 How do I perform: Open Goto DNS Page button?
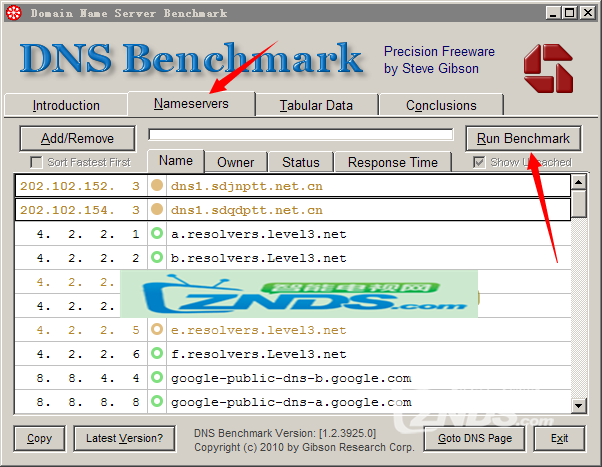tap(475, 438)
